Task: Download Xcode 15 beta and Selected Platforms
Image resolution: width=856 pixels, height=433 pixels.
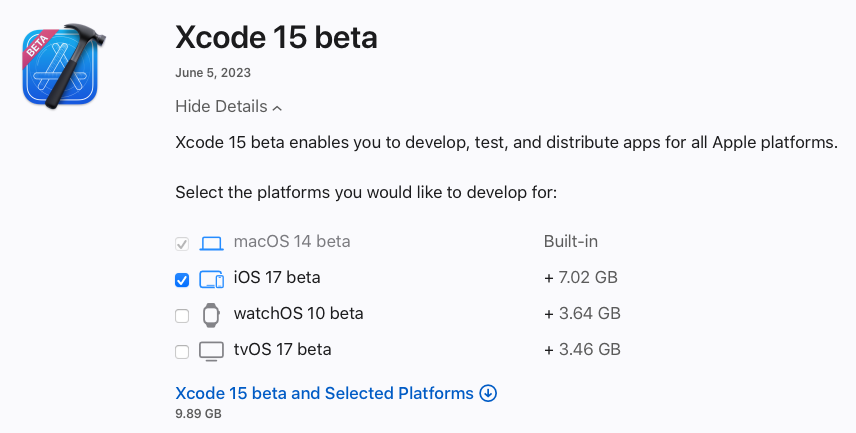Action: click(324, 393)
